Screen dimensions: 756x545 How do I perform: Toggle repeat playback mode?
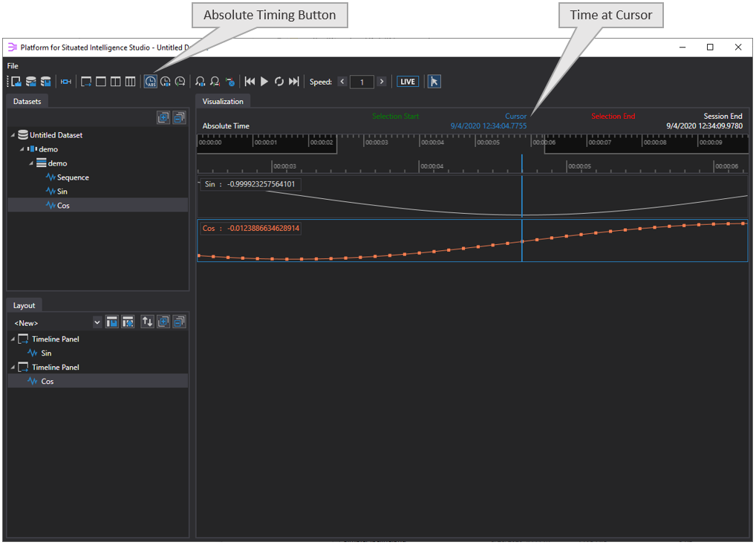(x=279, y=82)
